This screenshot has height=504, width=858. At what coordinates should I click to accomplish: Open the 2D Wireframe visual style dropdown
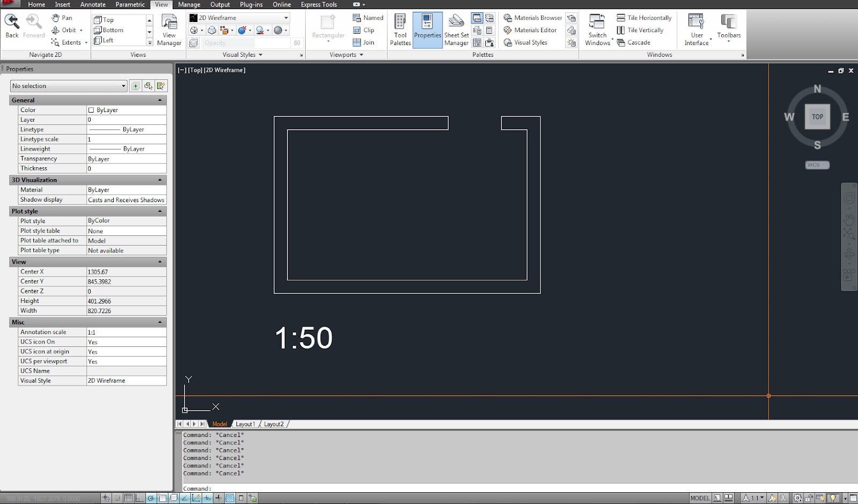pyautogui.click(x=286, y=17)
